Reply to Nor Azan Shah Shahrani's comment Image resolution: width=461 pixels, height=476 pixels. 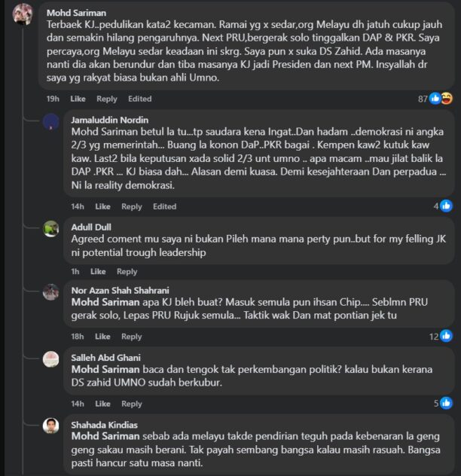pyautogui.click(x=131, y=337)
